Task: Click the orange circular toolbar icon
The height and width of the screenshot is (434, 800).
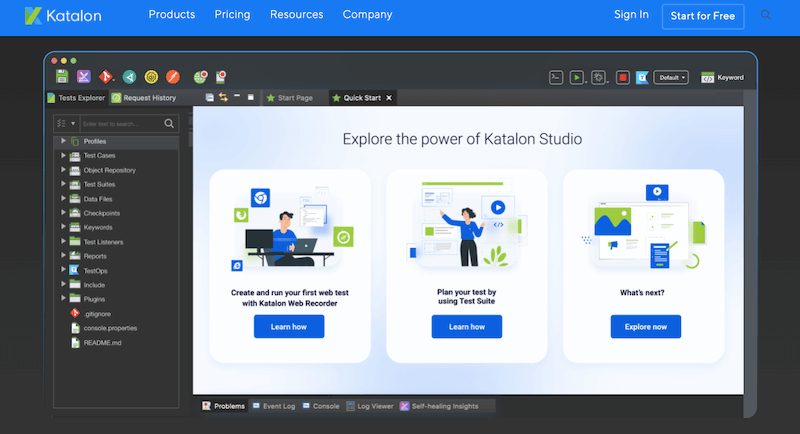Action: pos(173,76)
